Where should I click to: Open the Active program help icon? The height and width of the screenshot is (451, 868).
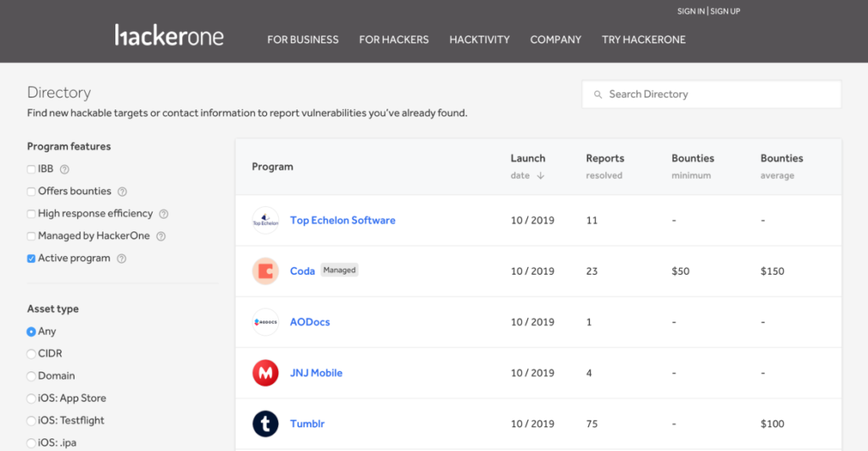(x=121, y=259)
